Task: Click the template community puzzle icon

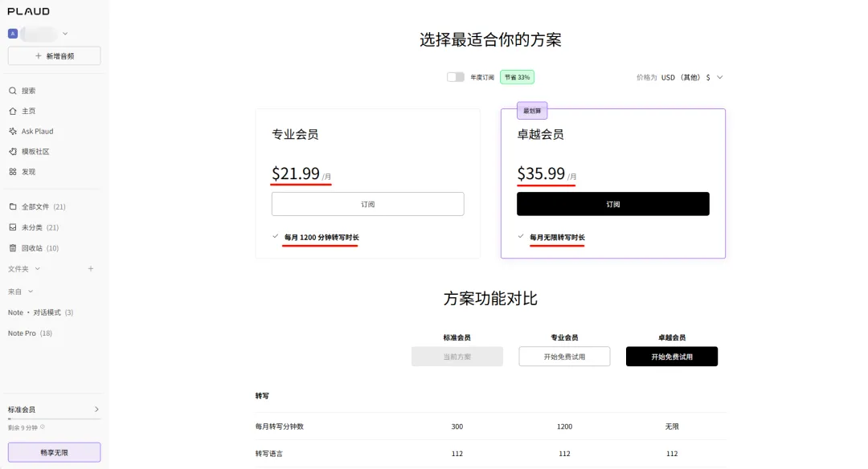Action: click(13, 152)
